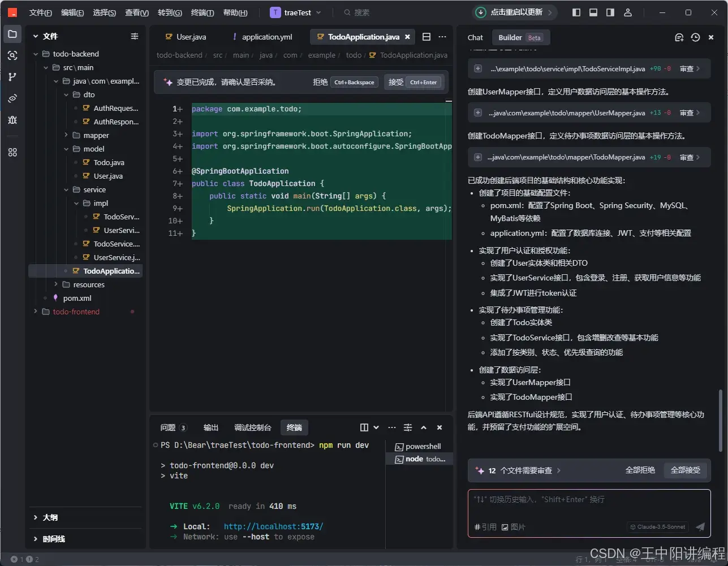Click the file explorer filter settings icon
This screenshot has width=728, height=566.
135,36
